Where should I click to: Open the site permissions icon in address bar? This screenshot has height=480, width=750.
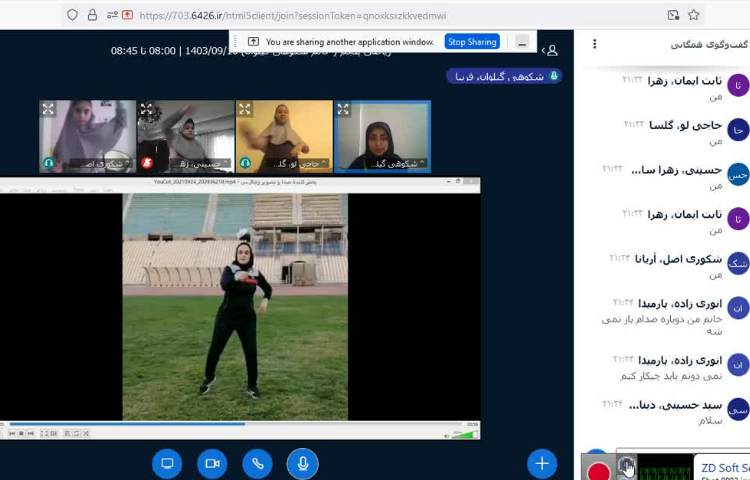coord(112,15)
